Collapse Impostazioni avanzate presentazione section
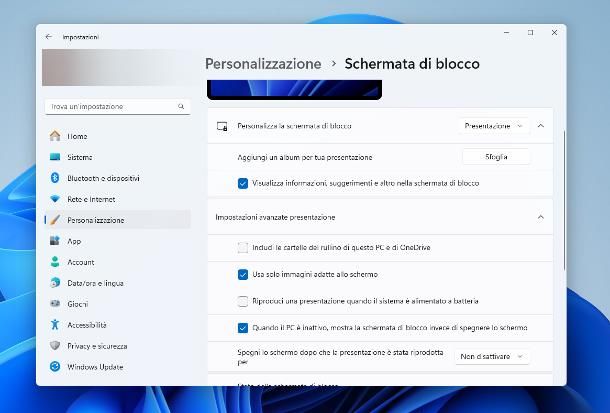 click(x=540, y=217)
